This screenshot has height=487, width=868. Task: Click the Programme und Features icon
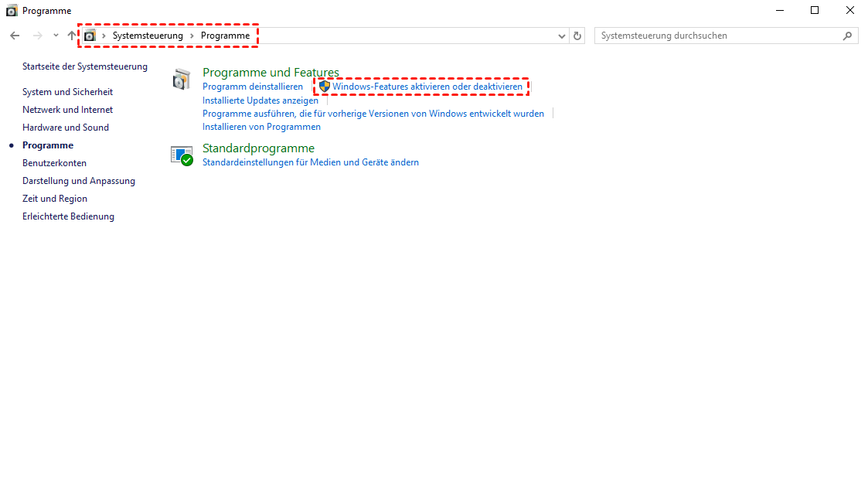[x=181, y=79]
